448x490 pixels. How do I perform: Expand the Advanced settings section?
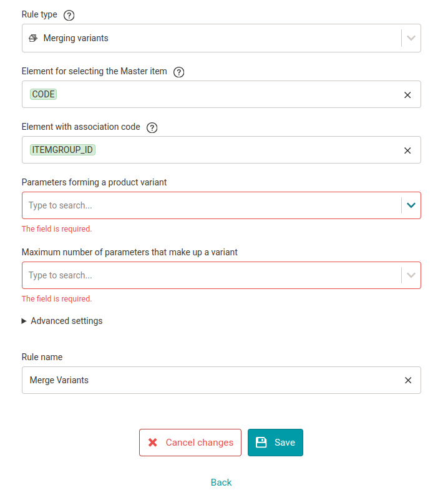tap(62, 321)
